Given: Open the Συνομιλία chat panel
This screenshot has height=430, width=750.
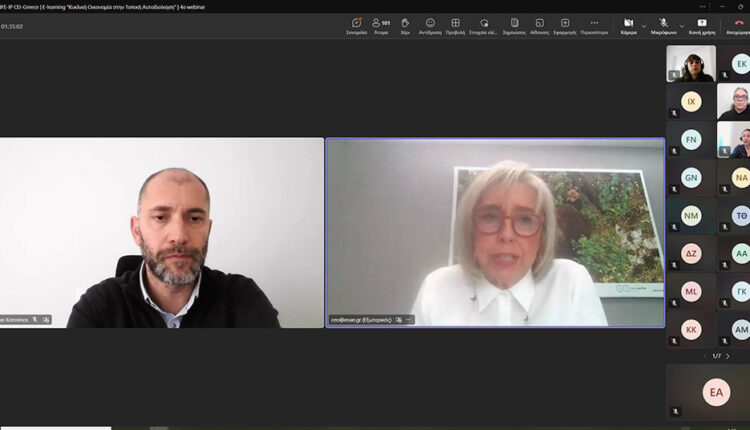Looking at the screenshot, I should point(357,23).
